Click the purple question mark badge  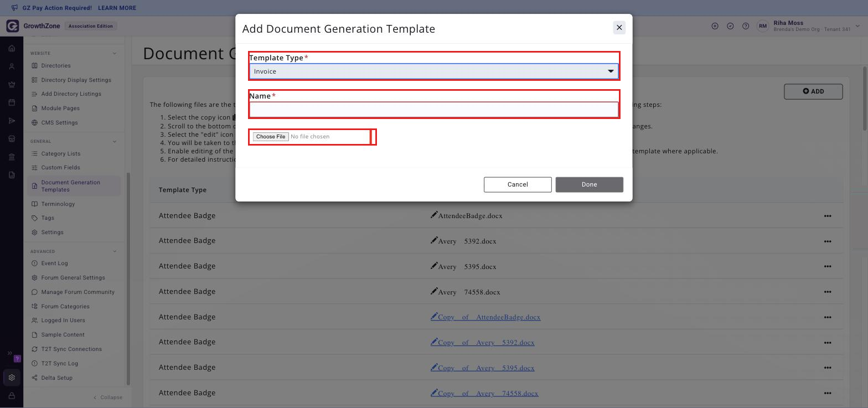click(17, 359)
